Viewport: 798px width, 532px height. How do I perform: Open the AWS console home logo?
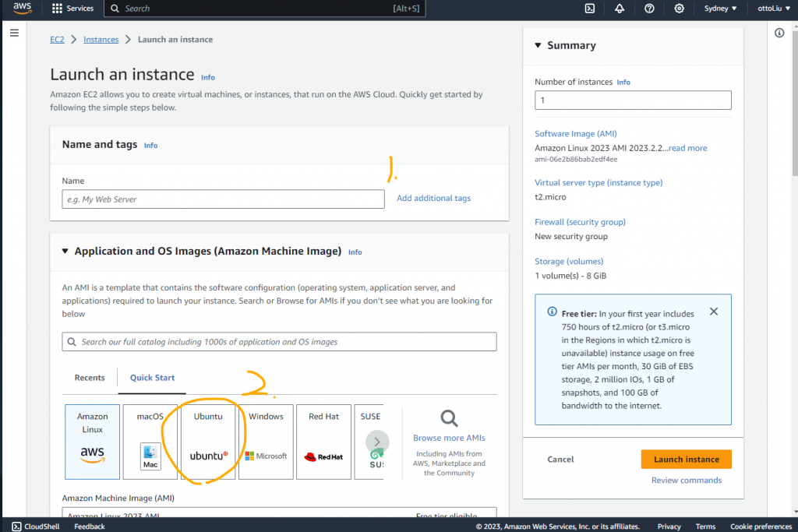(22, 8)
